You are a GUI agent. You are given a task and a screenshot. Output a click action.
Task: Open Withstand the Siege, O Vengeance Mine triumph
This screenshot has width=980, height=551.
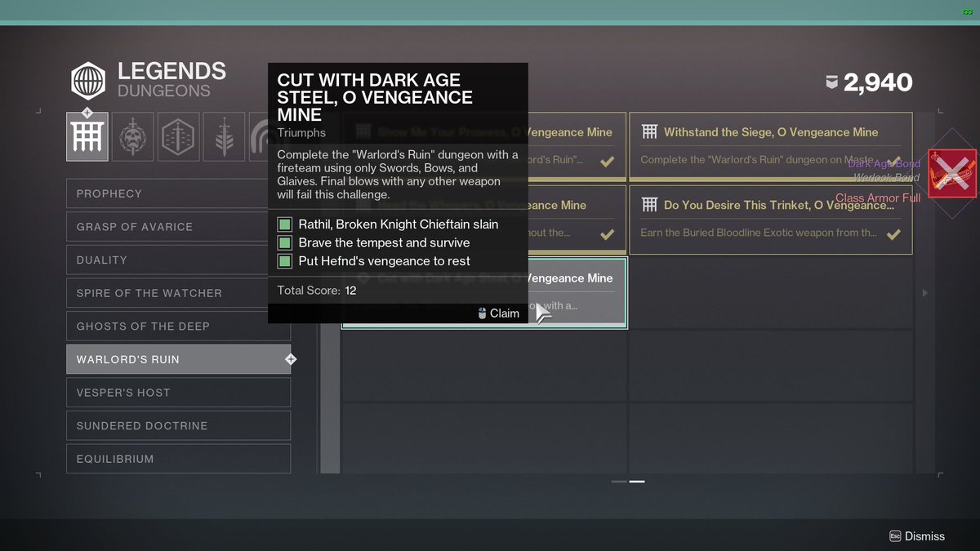[770, 146]
